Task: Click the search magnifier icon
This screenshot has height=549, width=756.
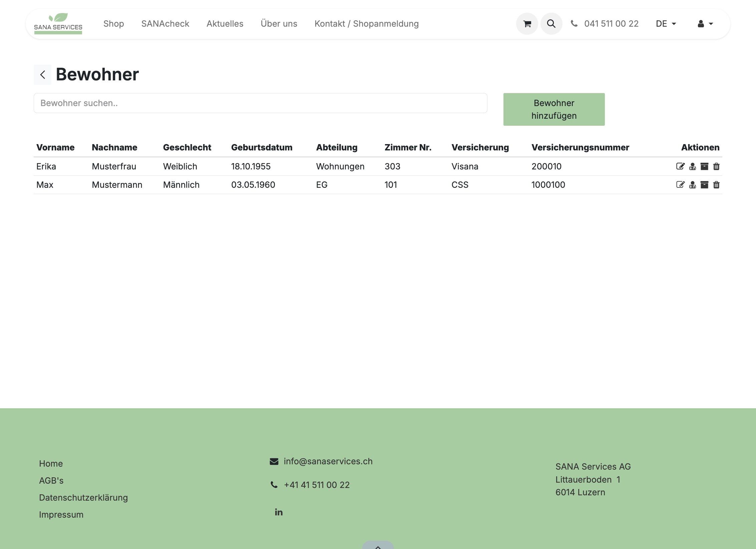Action: [551, 24]
